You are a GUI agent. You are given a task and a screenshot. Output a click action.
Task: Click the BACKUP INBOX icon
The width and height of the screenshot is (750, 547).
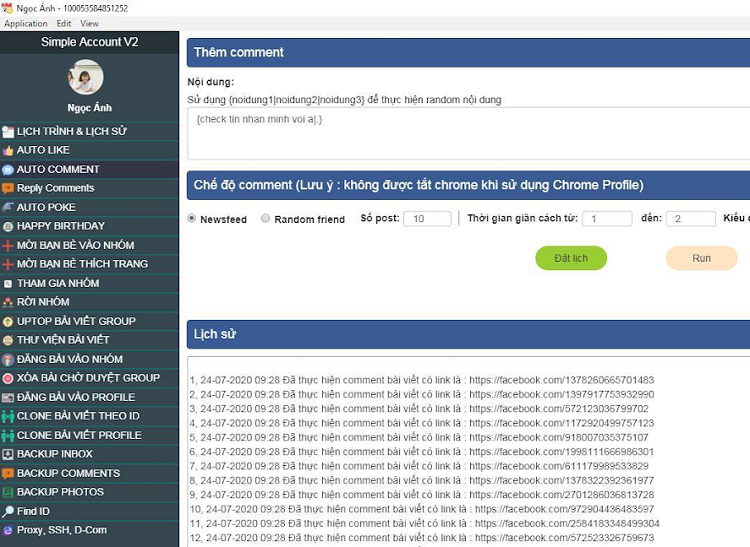[x=8, y=454]
